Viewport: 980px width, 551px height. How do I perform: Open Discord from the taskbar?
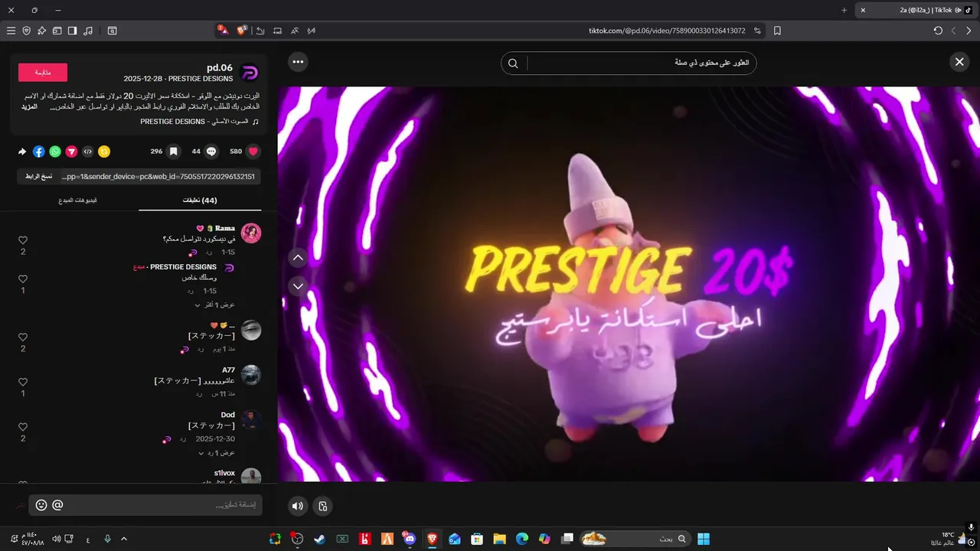[409, 539]
